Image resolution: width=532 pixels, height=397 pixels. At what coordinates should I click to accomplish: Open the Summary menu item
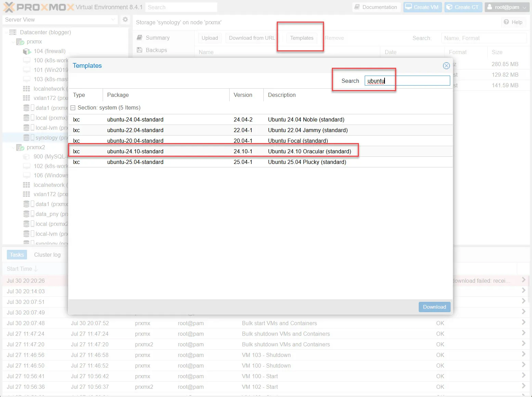pos(157,38)
